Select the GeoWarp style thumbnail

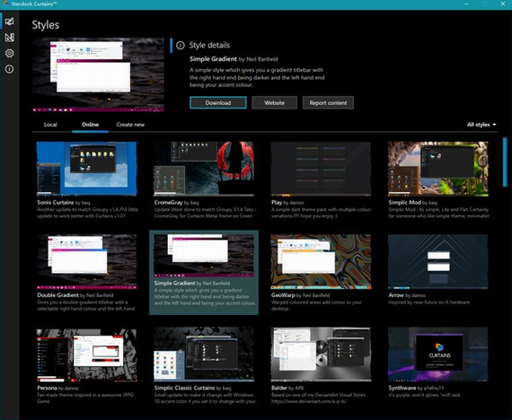[321, 261]
